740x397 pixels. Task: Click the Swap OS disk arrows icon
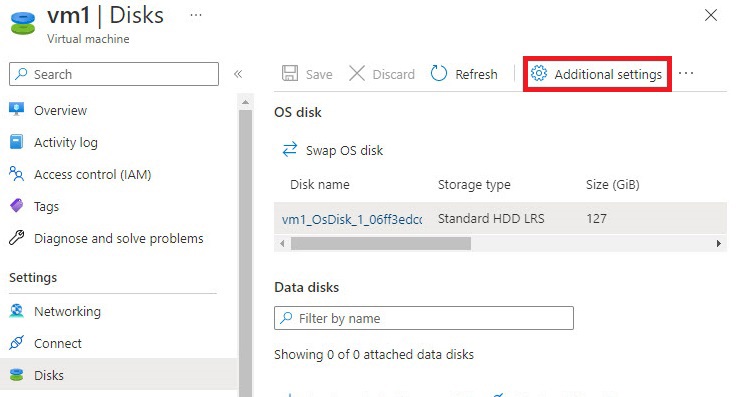289,149
